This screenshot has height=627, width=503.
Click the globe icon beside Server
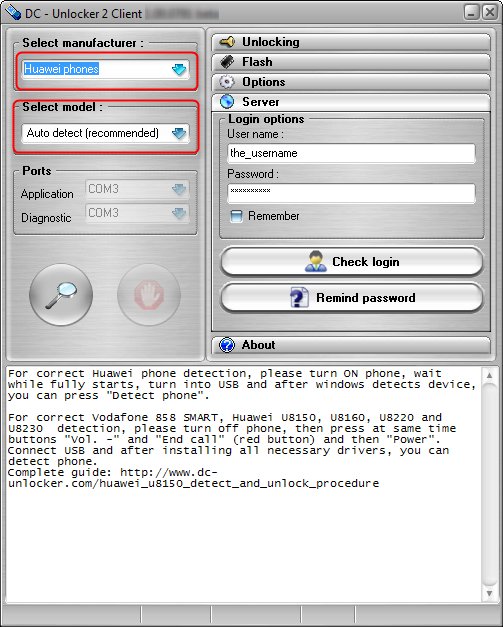point(227,102)
